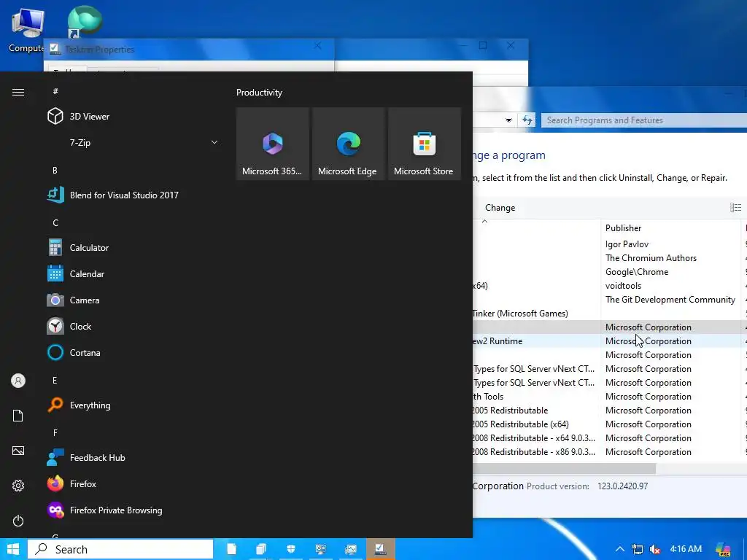This screenshot has height=560, width=747.
Task: Open the Microsoft 365 tile
Action: [x=273, y=144]
